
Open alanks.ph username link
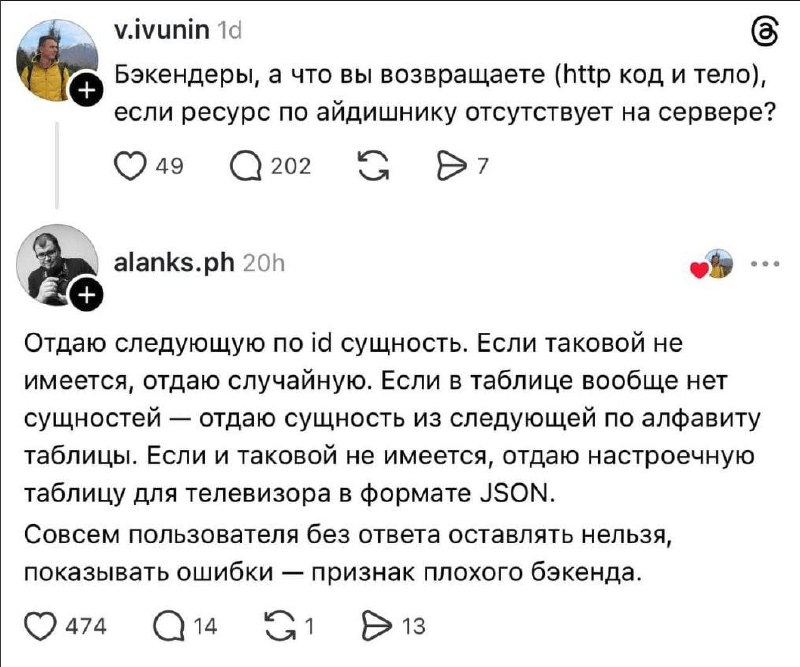tap(174, 263)
